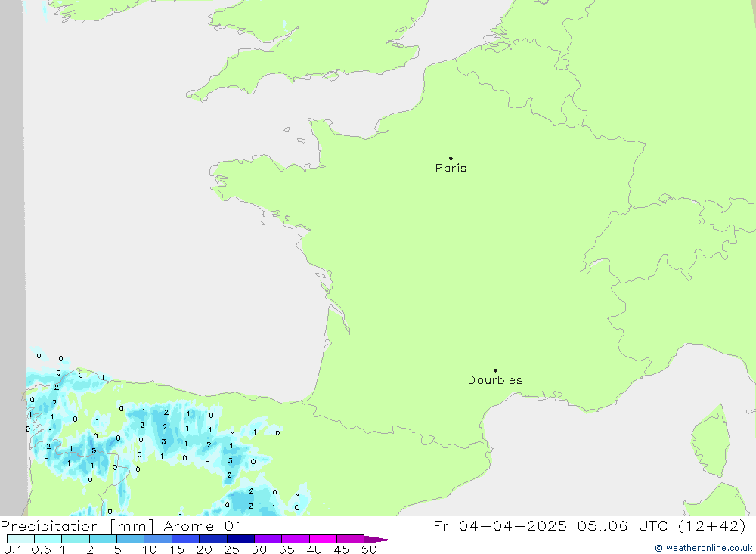Click the '30' legend scale value
Image resolution: width=756 pixels, height=554 pixels.
pyautogui.click(x=259, y=549)
